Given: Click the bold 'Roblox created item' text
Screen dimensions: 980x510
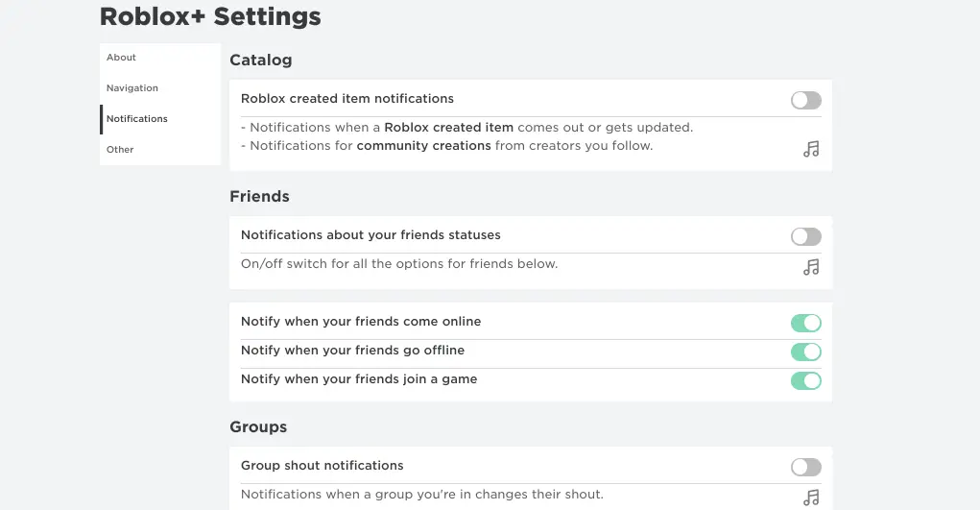Looking at the screenshot, I should (x=448, y=127).
